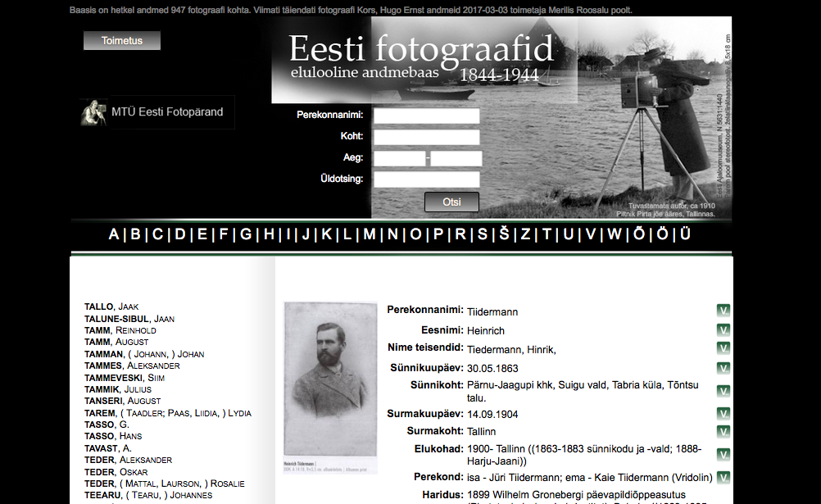Select letter R in alphabet index
The height and width of the screenshot is (504, 821).
click(x=460, y=234)
